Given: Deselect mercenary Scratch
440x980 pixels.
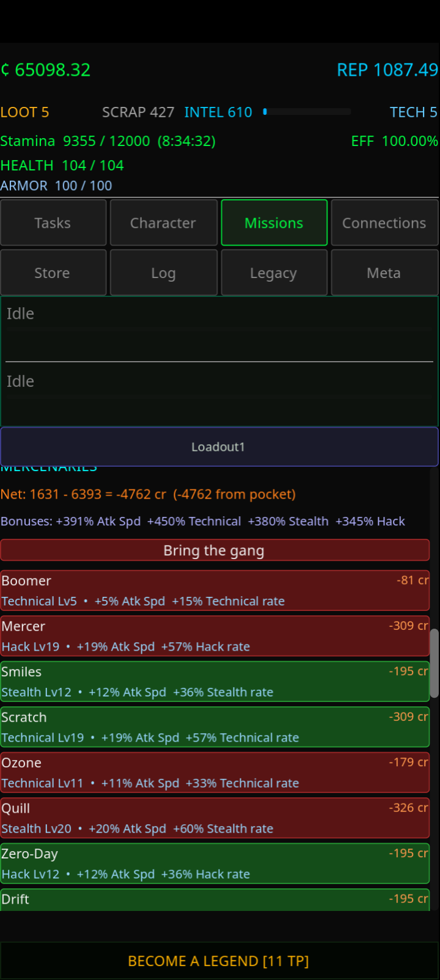Looking at the screenshot, I should pyautogui.click(x=215, y=727).
